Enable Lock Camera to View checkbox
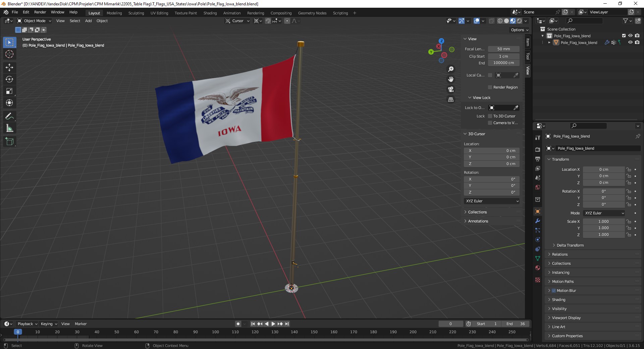 490,123
